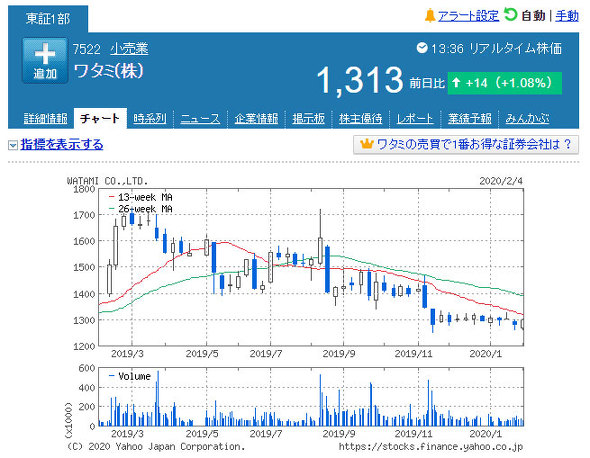Click the clock icon beside 13:36
The height and width of the screenshot is (458, 590).
(x=422, y=48)
